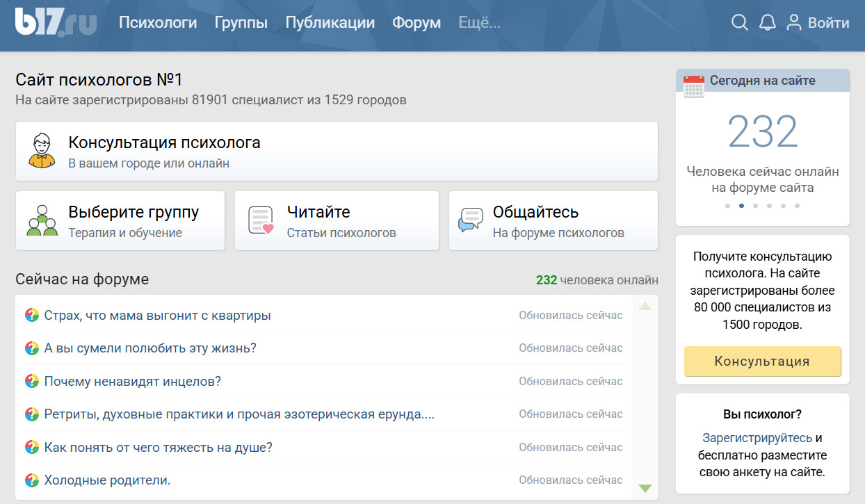Viewport: 865px width, 504px height.
Task: Select the third carousel dot indicator
Action: [755, 206]
